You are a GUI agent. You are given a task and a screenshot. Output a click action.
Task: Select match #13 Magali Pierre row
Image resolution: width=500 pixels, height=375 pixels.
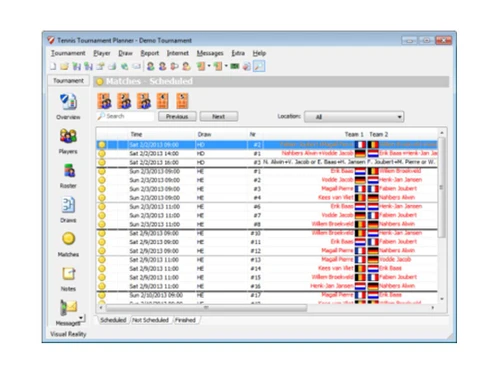click(x=267, y=260)
